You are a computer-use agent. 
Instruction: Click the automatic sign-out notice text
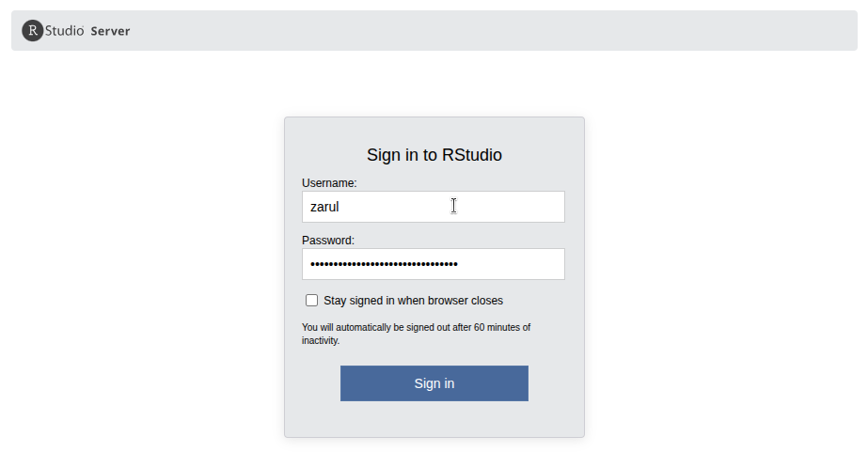416,328
